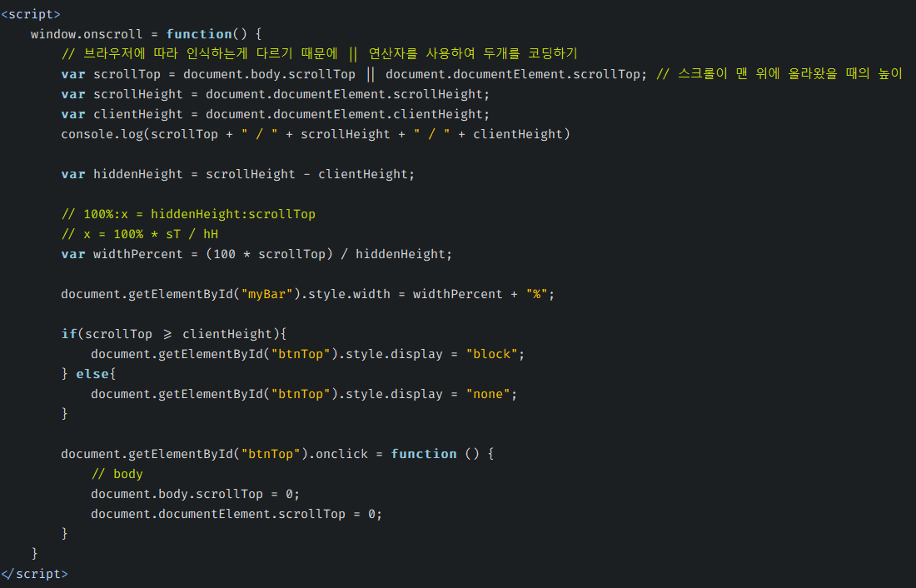Click the line setting display to "block"
The image size is (916, 588).
pyautogui.click(x=308, y=354)
